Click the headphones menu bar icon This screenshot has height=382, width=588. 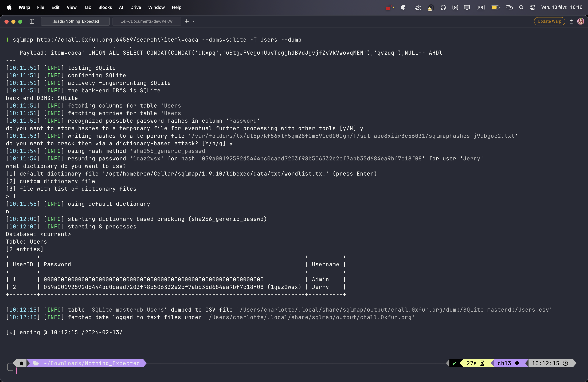(x=443, y=7)
